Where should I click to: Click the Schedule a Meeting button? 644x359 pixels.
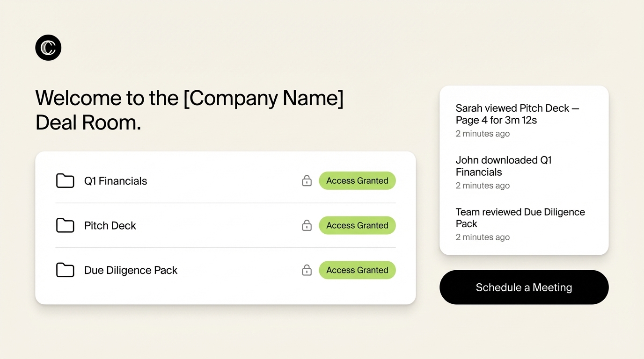tap(524, 287)
